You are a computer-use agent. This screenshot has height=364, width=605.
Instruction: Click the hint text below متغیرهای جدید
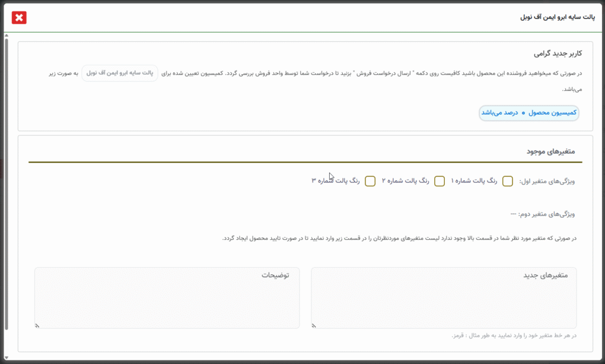click(513, 336)
